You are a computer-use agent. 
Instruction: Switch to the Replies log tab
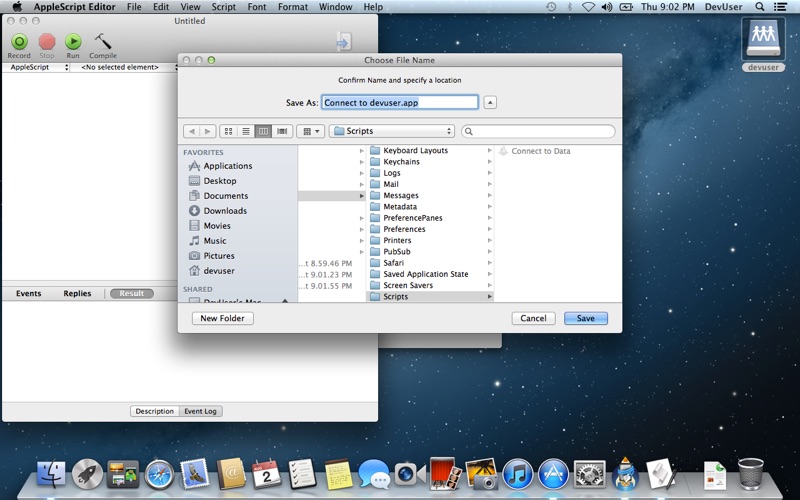click(x=77, y=293)
